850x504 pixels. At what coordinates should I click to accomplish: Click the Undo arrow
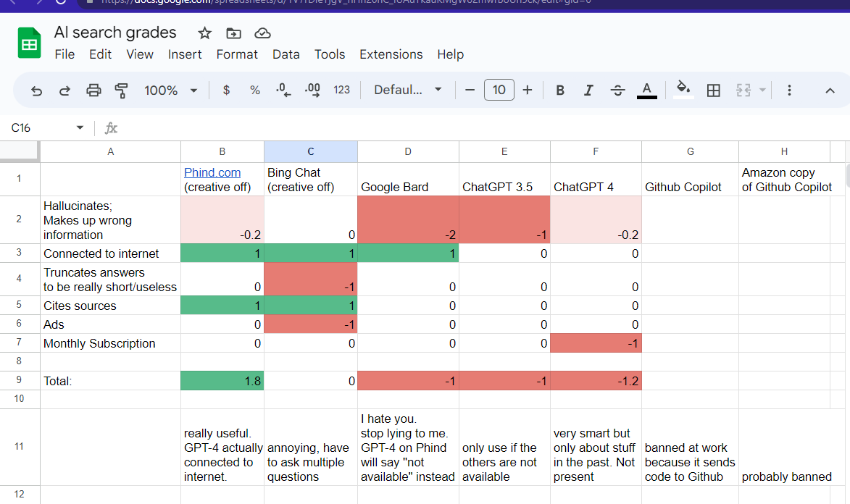pos(36,90)
